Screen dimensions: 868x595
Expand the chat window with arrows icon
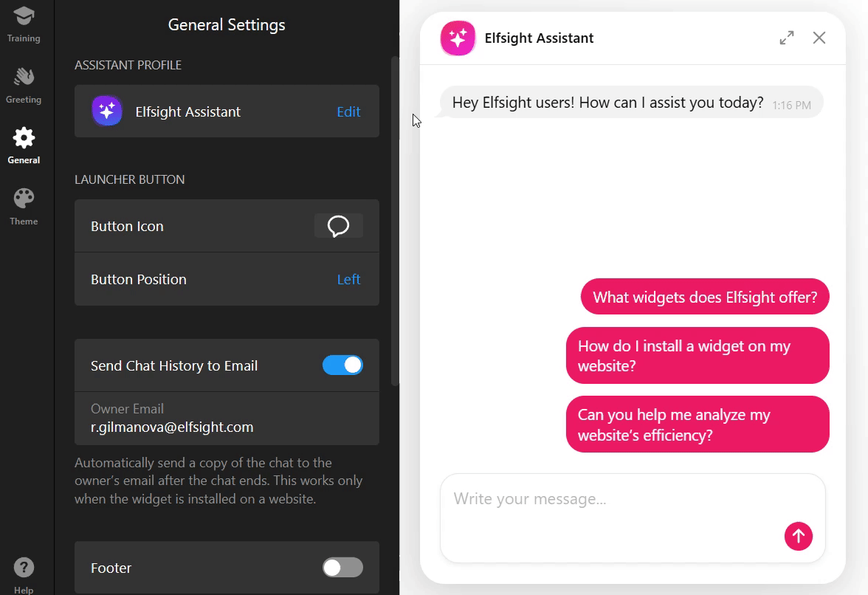(x=787, y=38)
